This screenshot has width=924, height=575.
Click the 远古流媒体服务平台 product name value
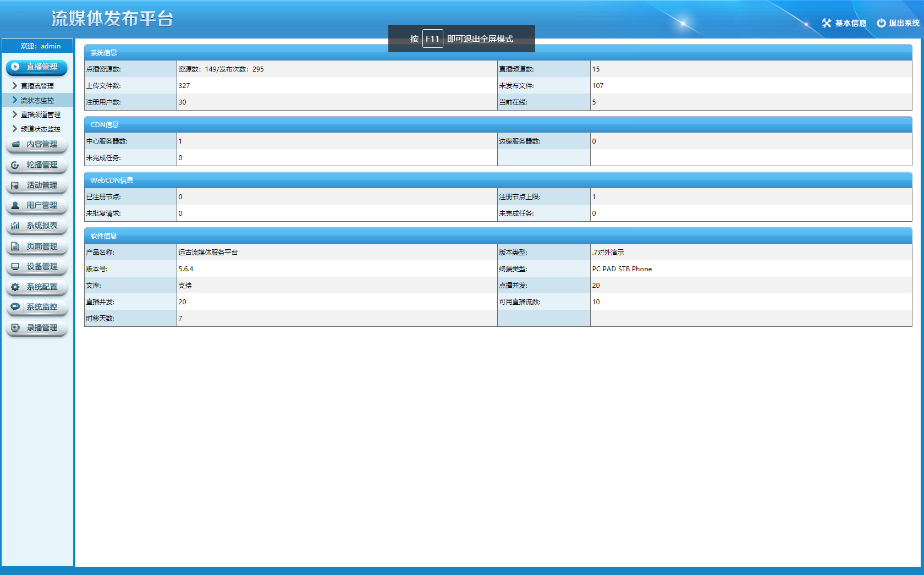tap(208, 253)
